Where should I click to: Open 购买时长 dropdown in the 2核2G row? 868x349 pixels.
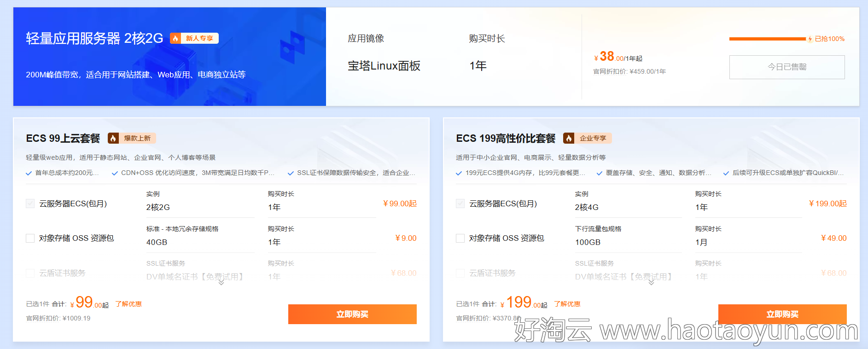point(322,207)
